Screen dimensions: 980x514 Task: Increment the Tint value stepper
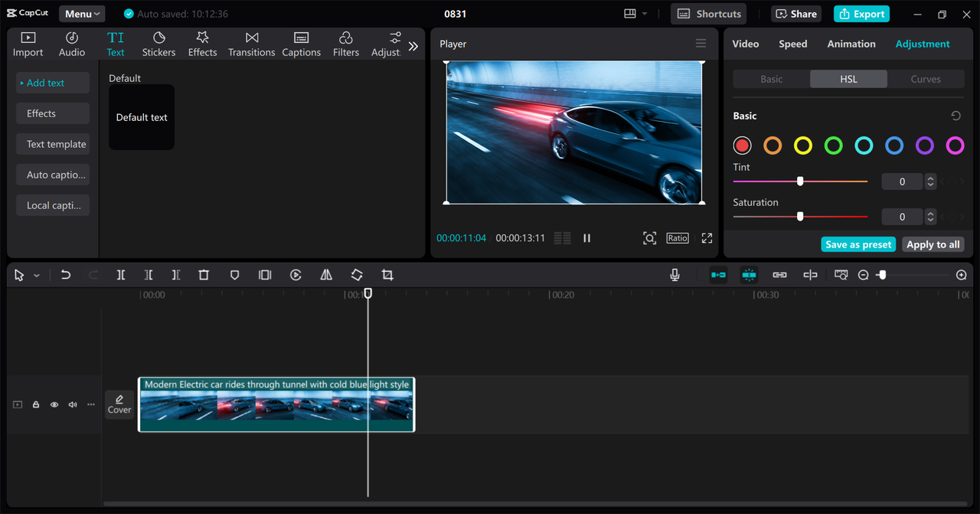point(930,178)
